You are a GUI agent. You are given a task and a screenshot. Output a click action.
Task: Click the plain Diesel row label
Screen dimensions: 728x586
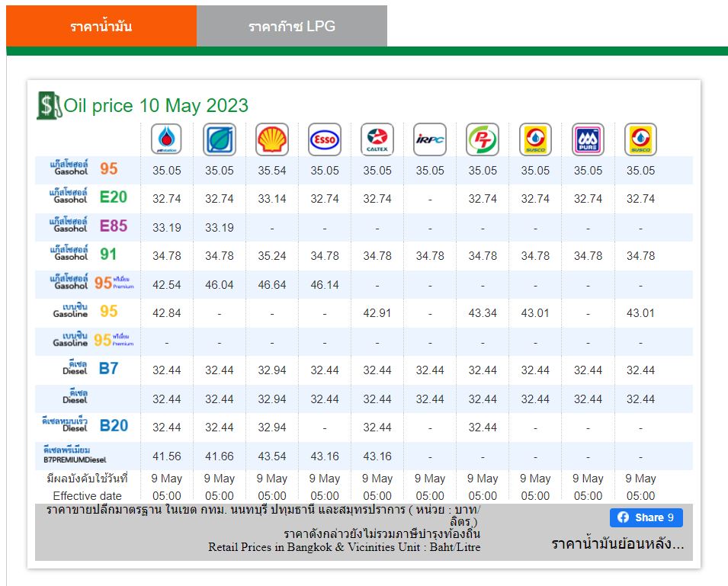[75, 397]
